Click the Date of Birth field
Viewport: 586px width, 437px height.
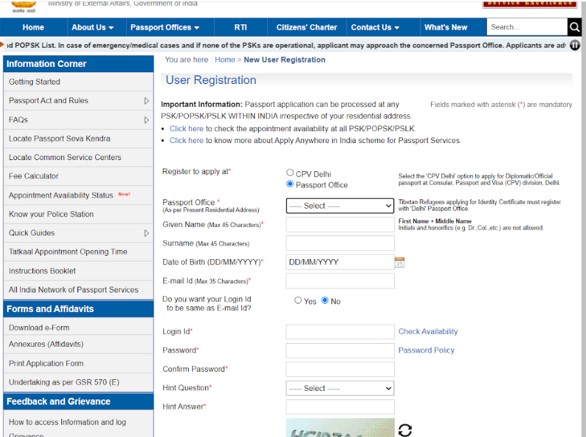340,262
